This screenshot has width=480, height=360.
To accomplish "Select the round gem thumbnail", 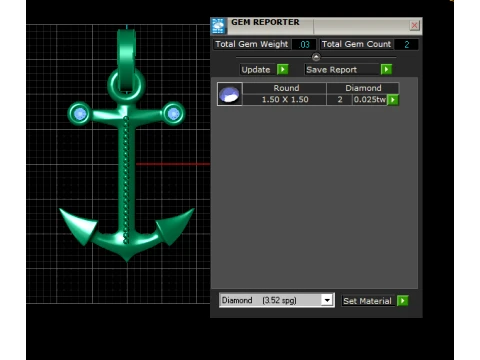I will pos(230,94).
